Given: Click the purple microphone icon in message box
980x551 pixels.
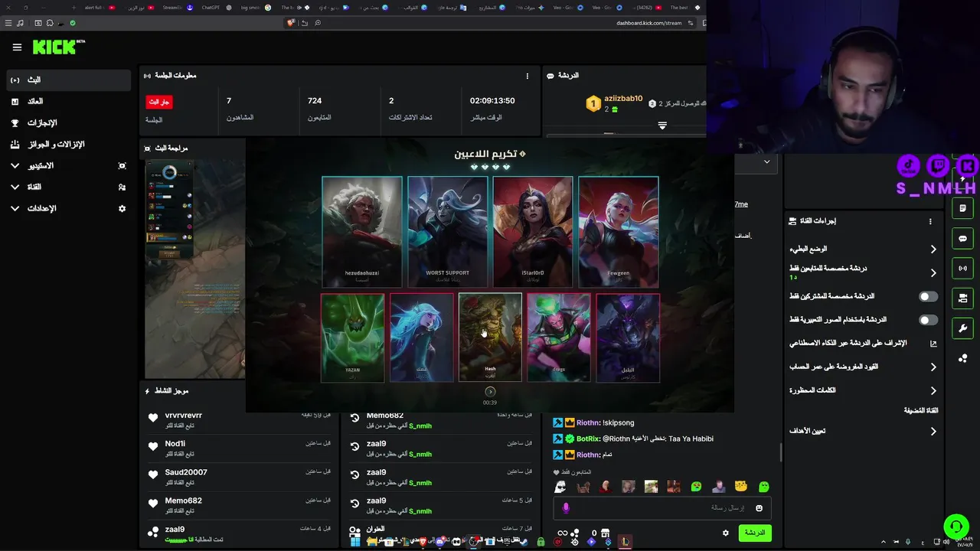Looking at the screenshot, I should pos(566,508).
